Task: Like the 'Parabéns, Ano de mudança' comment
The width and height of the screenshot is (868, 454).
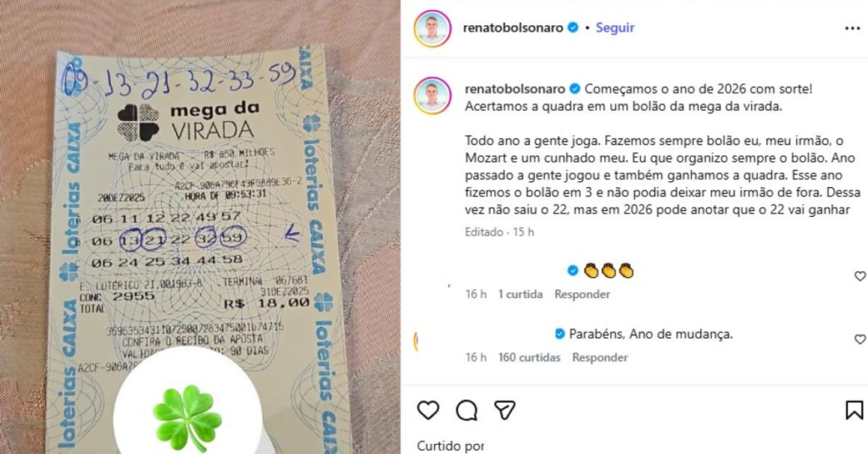Action: pos(860,339)
